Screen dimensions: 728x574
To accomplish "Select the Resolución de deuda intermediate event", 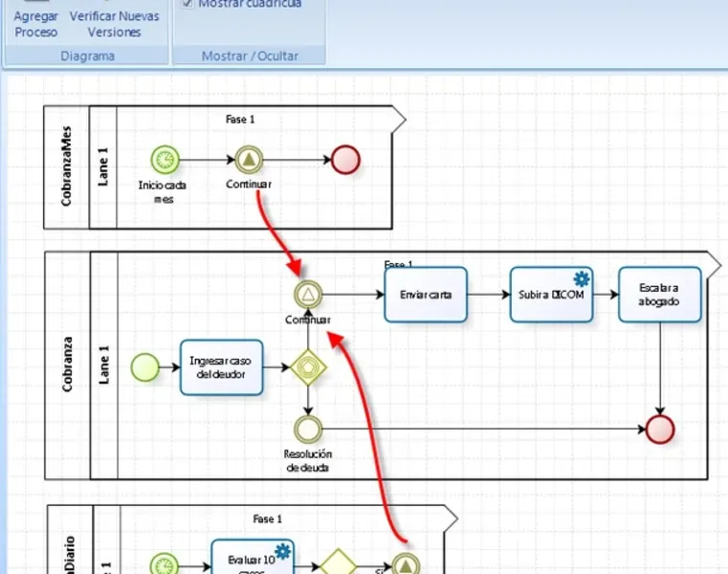I will pos(308,429).
